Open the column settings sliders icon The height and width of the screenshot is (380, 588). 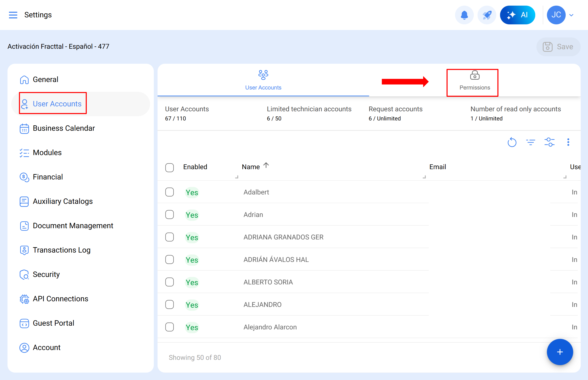(549, 142)
